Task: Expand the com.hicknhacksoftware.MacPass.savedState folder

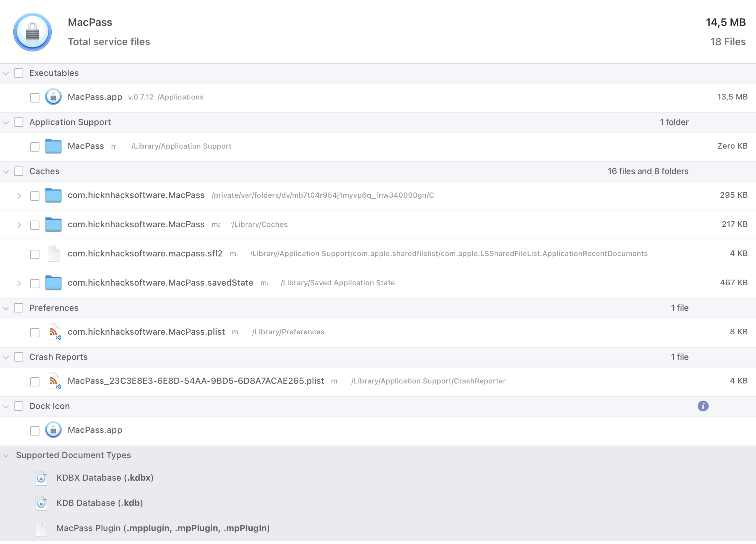Action: point(19,283)
